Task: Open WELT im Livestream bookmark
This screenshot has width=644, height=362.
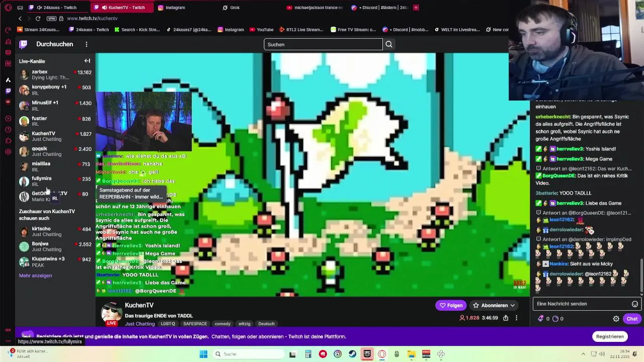Action: coord(456,30)
